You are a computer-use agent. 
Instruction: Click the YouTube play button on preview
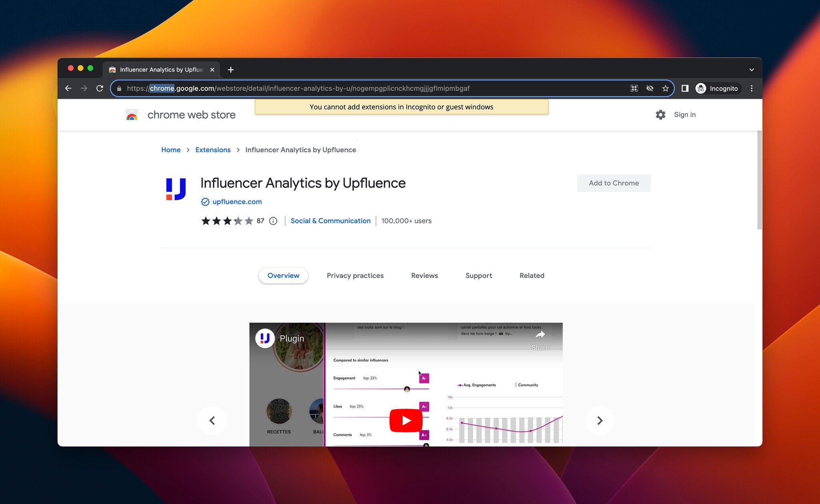(x=406, y=420)
